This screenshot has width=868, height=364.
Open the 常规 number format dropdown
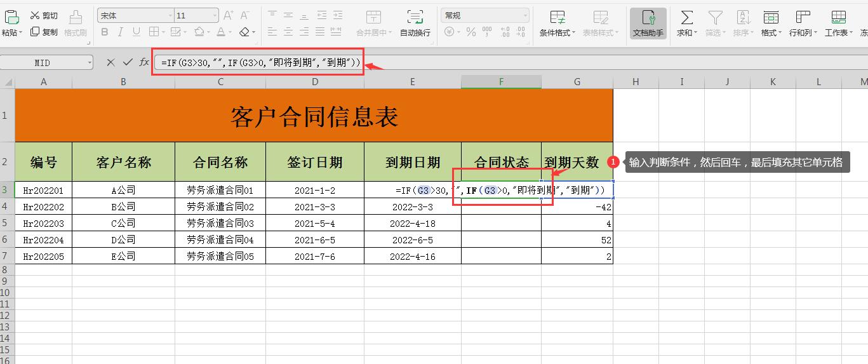[525, 15]
